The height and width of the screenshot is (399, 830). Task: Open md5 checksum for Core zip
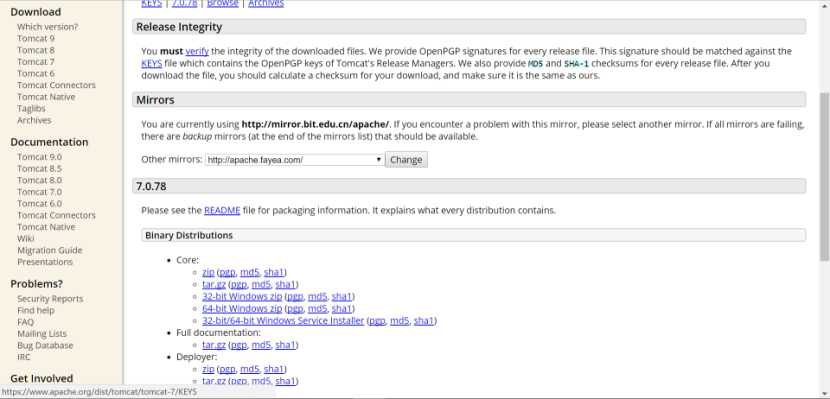(x=250, y=272)
